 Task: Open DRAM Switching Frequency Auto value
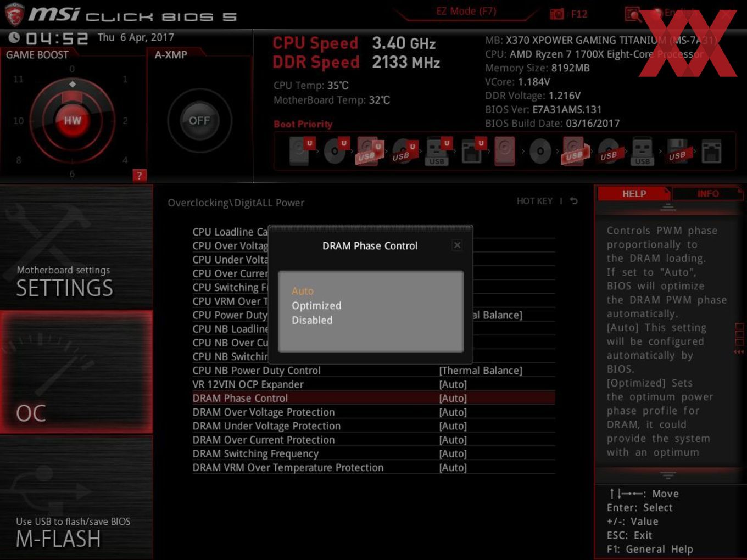453,453
